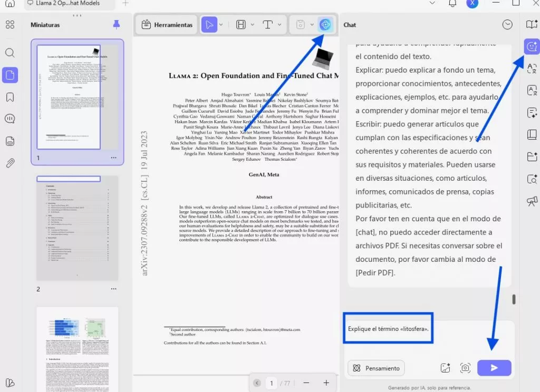Open the search magnifier in sidebar

click(10, 53)
